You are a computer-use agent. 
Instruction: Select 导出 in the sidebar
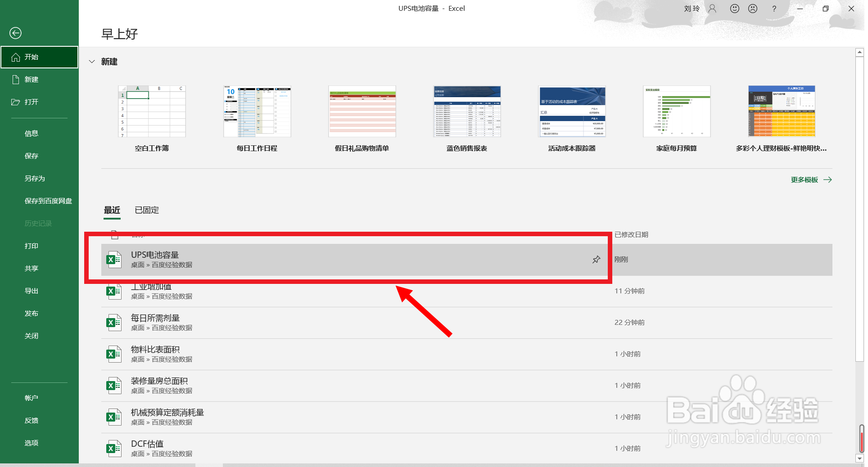[x=32, y=291]
